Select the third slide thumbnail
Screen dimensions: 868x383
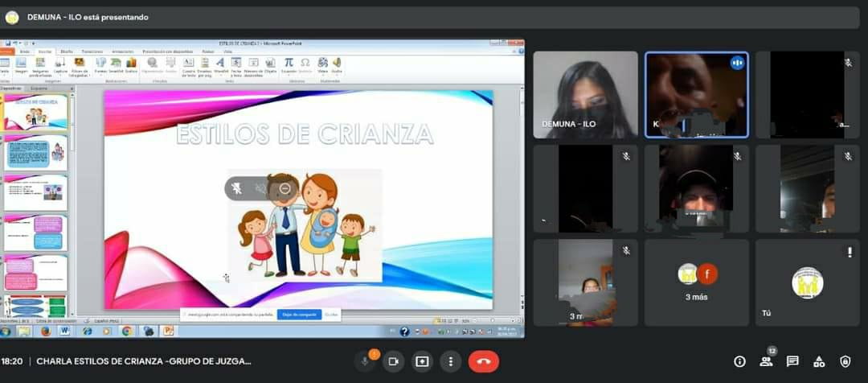35,193
